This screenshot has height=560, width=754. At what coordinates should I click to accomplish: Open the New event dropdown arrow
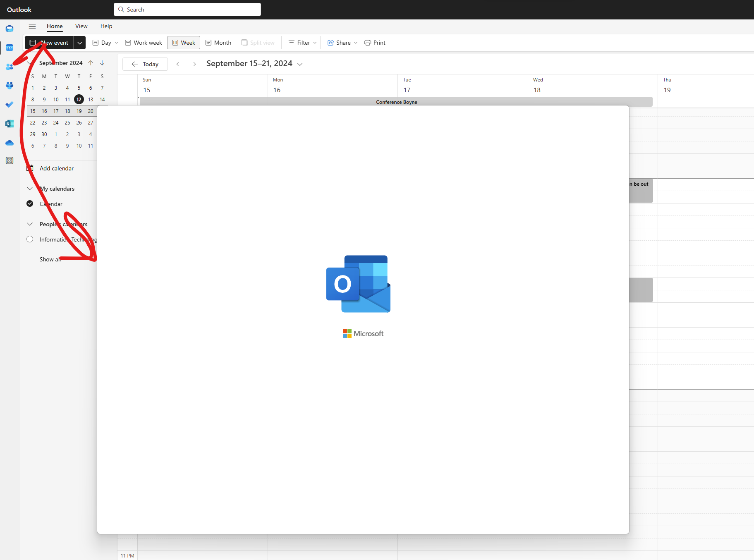pyautogui.click(x=80, y=43)
